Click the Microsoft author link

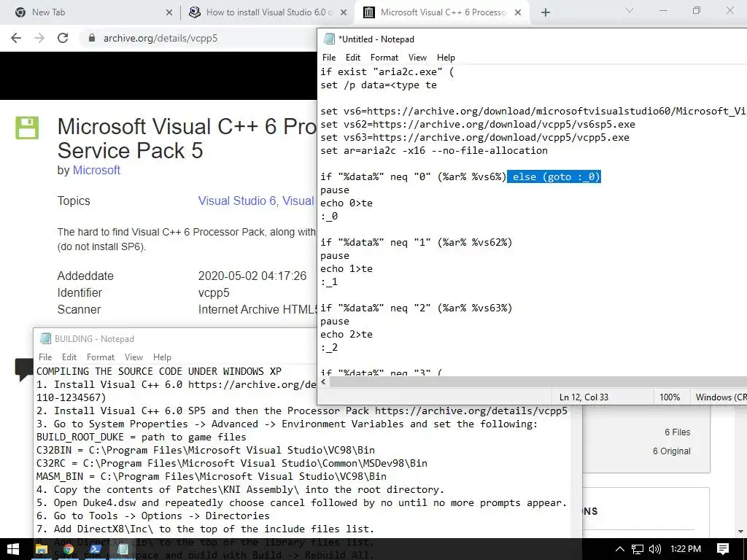96,170
